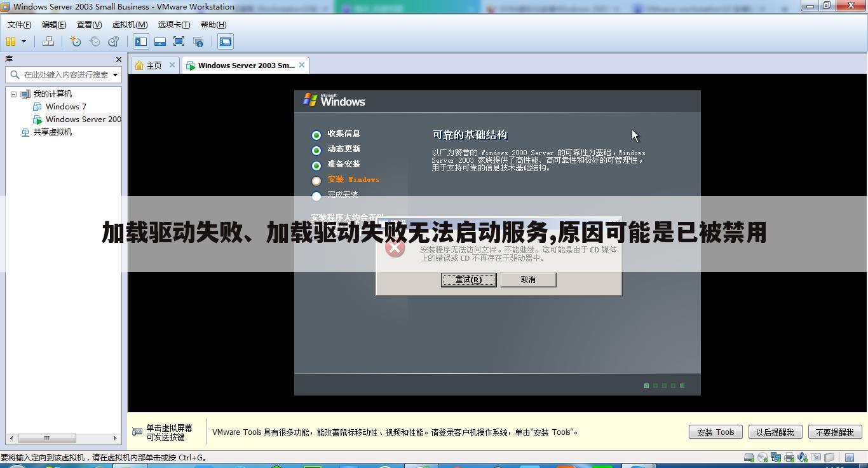Viewport: 868px width, 468px height.
Task: Click the 可靠的基础结构 heading in the VM
Action: tap(470, 135)
